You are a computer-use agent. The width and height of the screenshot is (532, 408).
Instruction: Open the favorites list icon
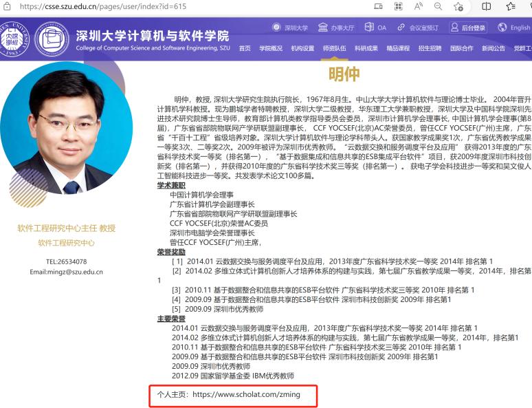coord(511,6)
